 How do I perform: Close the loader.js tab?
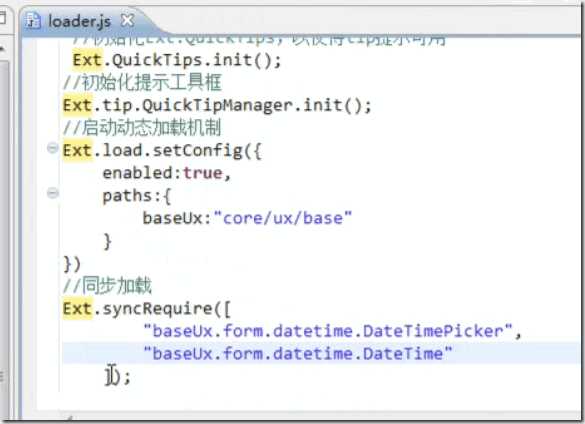click(128, 21)
